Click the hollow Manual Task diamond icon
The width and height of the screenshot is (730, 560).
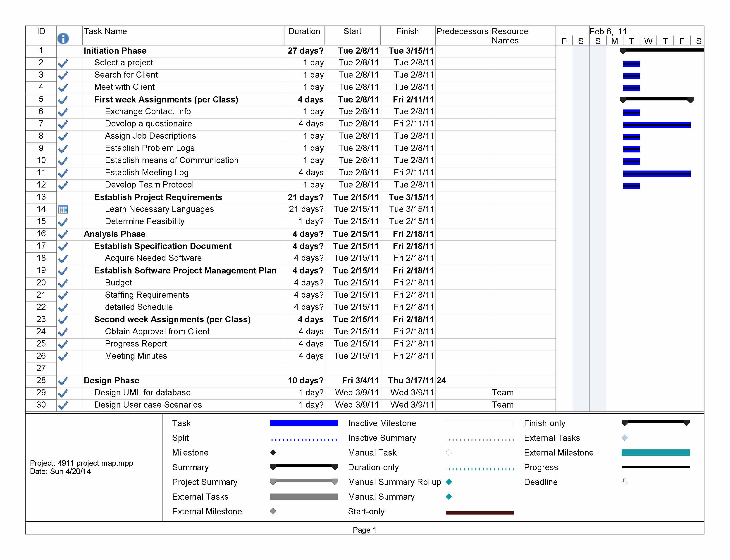449,452
